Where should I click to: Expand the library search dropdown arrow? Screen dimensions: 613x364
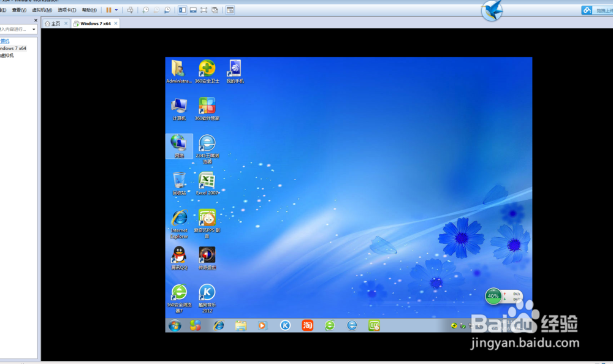click(x=34, y=29)
